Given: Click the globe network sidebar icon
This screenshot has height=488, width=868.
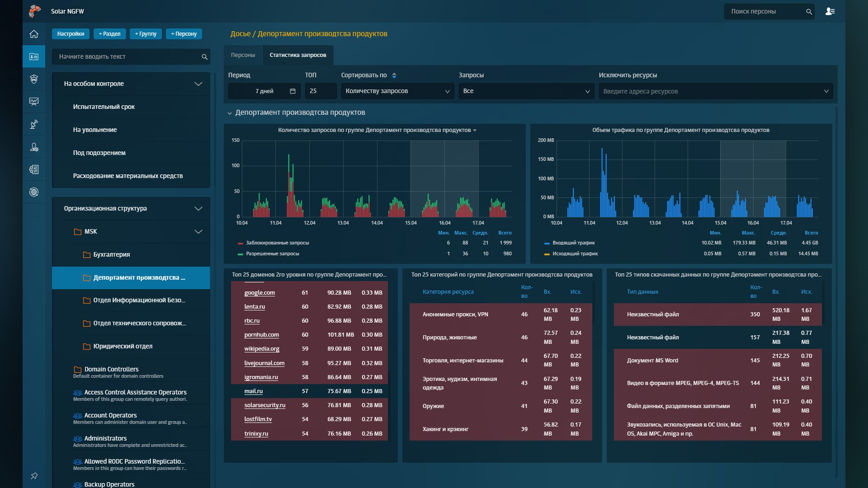Looking at the screenshot, I should tap(34, 192).
